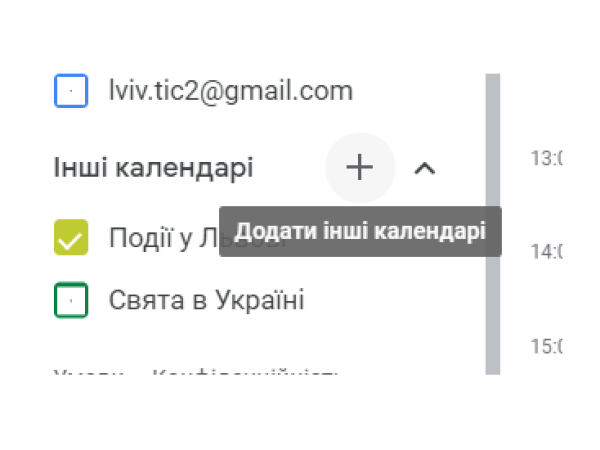Viewport: 600px width, 450px height.
Task: Click the plus icon to add other calendars
Action: (x=359, y=167)
